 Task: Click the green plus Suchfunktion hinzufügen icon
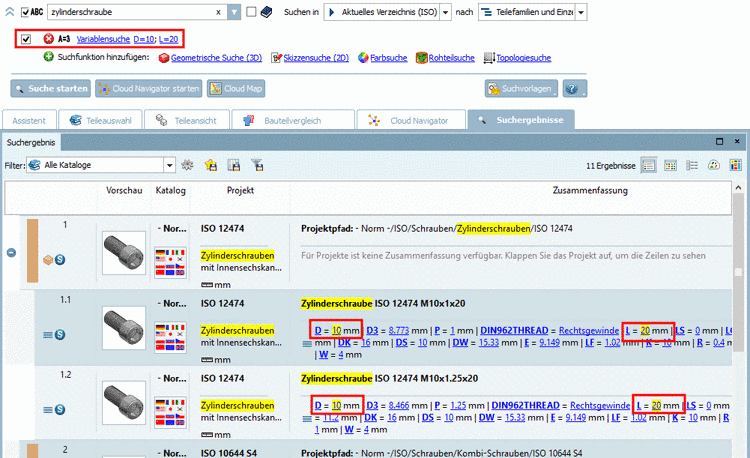tap(48, 57)
